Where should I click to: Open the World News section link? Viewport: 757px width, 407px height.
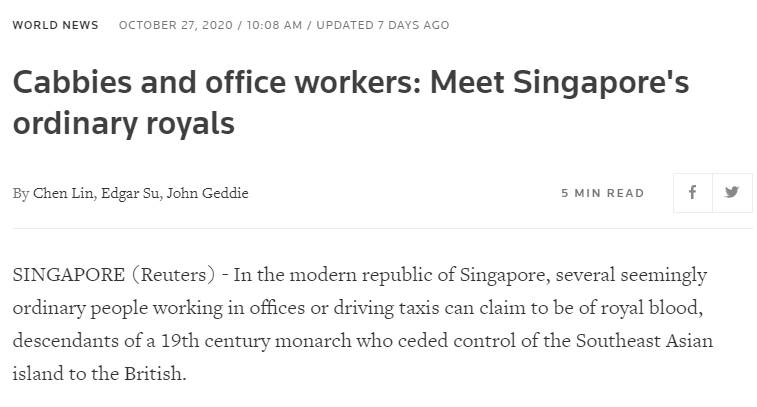[55, 25]
